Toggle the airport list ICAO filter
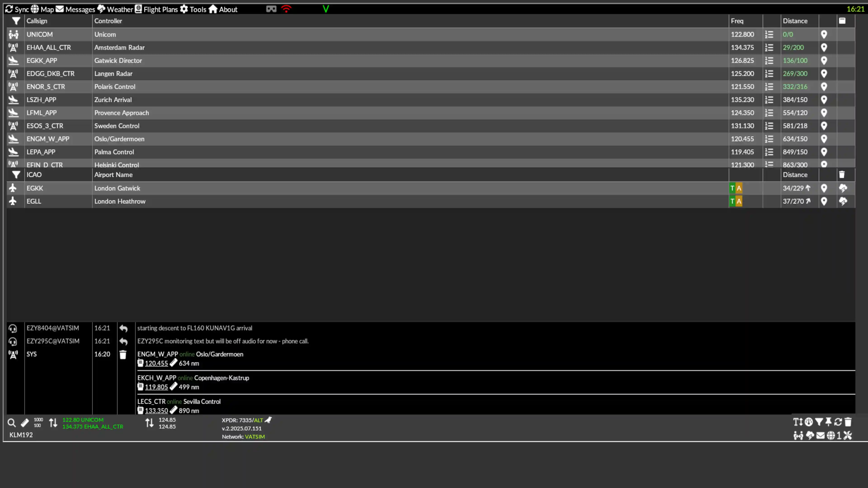Image resolution: width=868 pixels, height=488 pixels. [16, 175]
